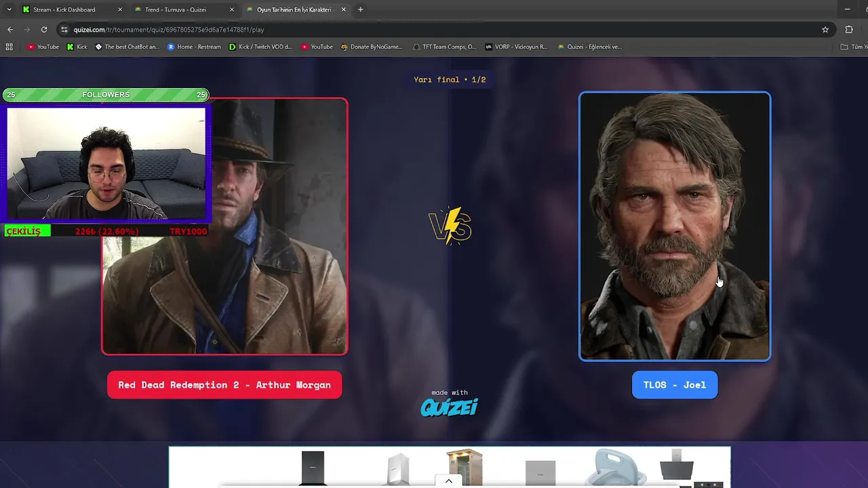Vote for Red Dead Redemption 2 - Arthur Morgan button
Image resolution: width=868 pixels, height=488 pixels.
pyautogui.click(x=224, y=385)
